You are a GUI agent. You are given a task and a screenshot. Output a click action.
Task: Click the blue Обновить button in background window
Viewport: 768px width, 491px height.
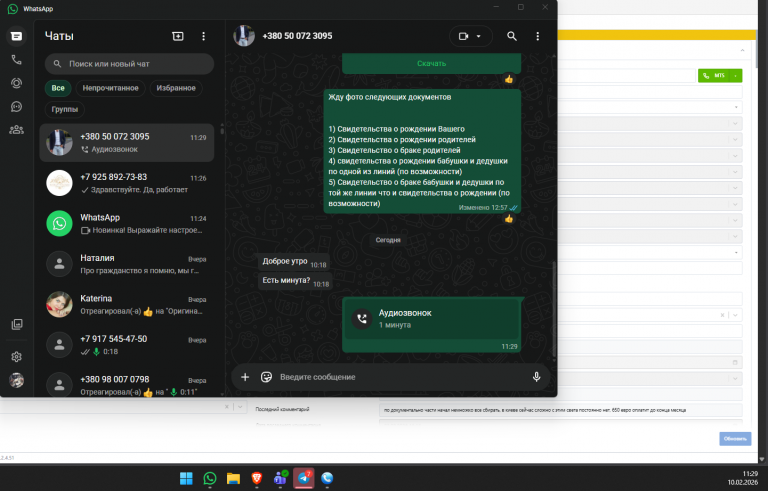[x=735, y=439]
